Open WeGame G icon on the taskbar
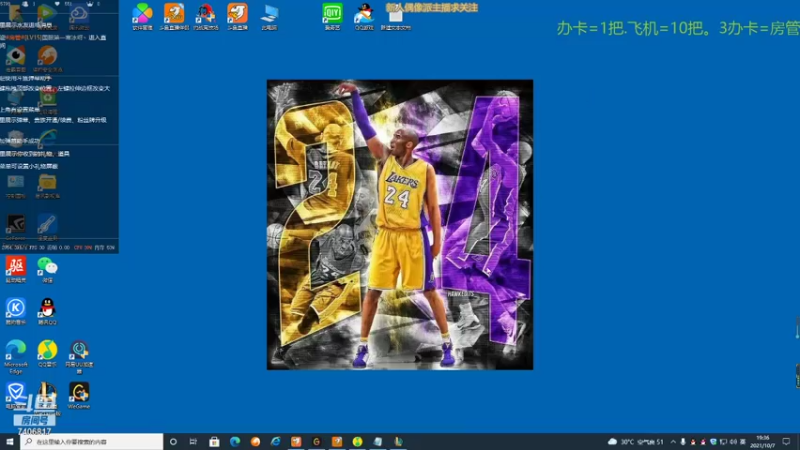800x450 pixels. point(316,442)
